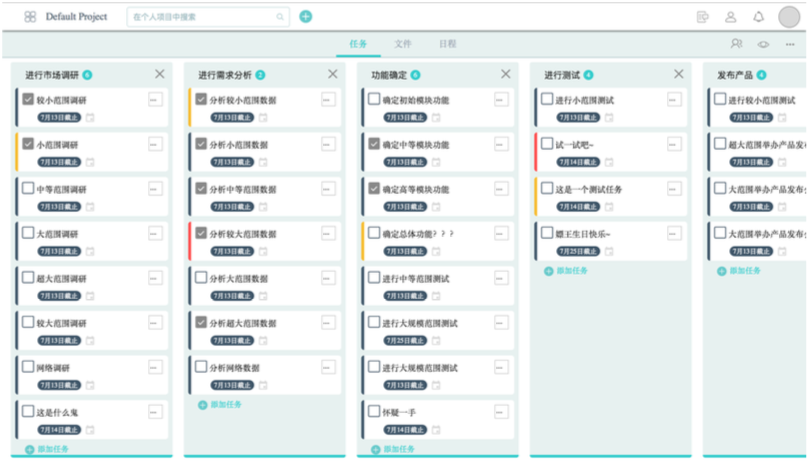
Task: Click calendar icon on 中等范围调研 card
Action: pos(90,207)
